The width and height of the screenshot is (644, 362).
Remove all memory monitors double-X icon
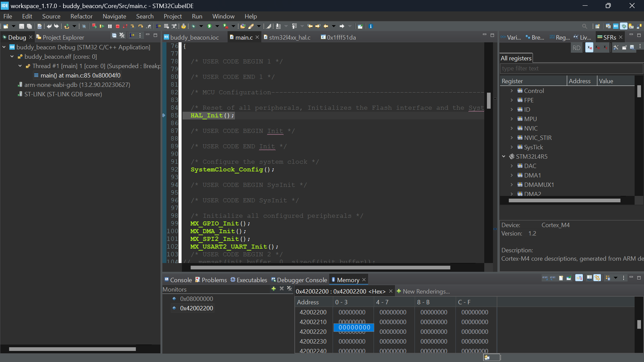pos(290,289)
